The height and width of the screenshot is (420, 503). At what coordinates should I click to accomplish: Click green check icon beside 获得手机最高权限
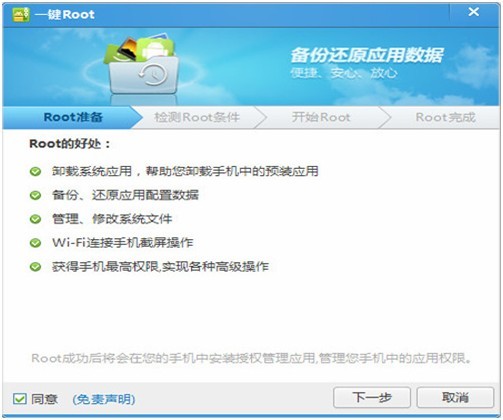coord(35,267)
